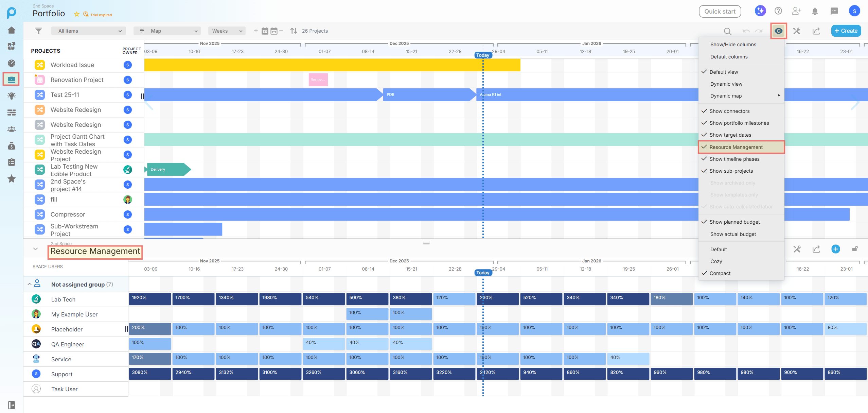Select Dynamic view from the menu

726,84
